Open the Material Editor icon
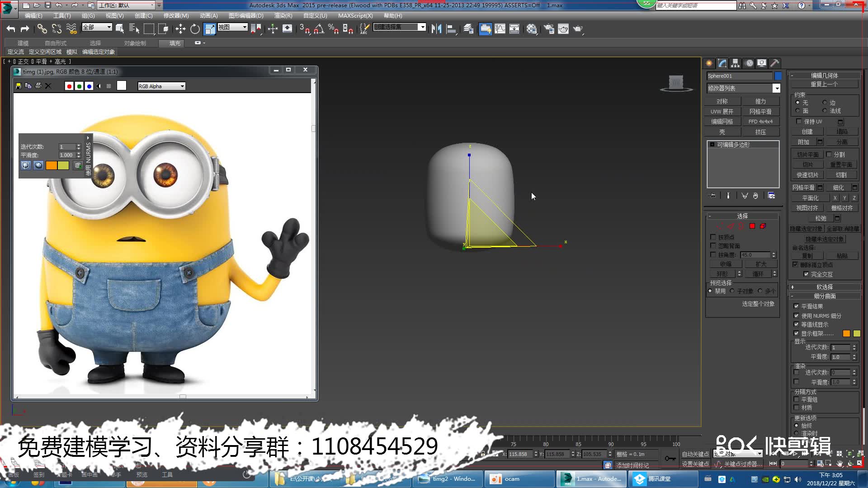This screenshot has width=868, height=488. pyautogui.click(x=532, y=29)
